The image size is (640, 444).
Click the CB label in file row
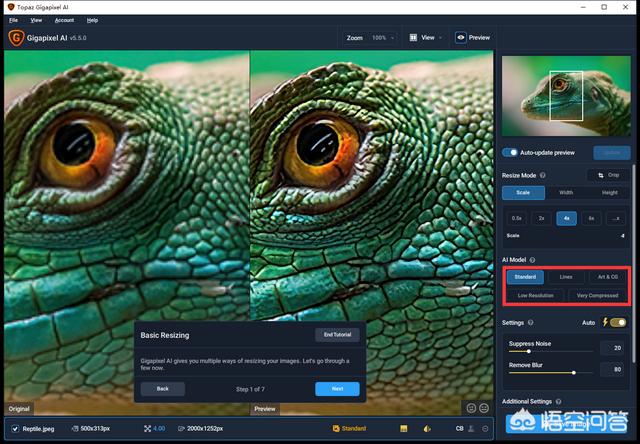coord(460,428)
